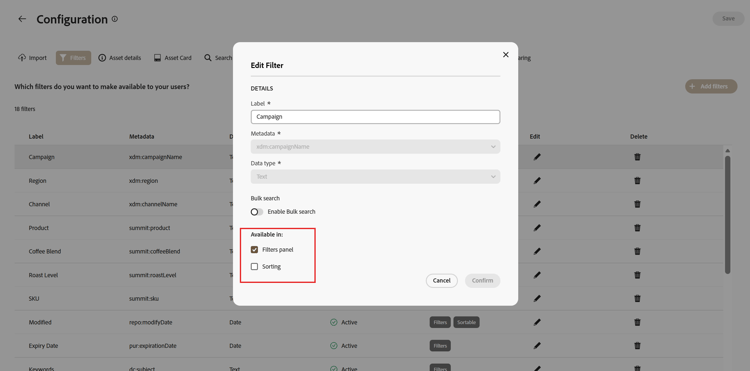Edit the Roast Level filter row
The height and width of the screenshot is (371, 750).
(x=537, y=275)
